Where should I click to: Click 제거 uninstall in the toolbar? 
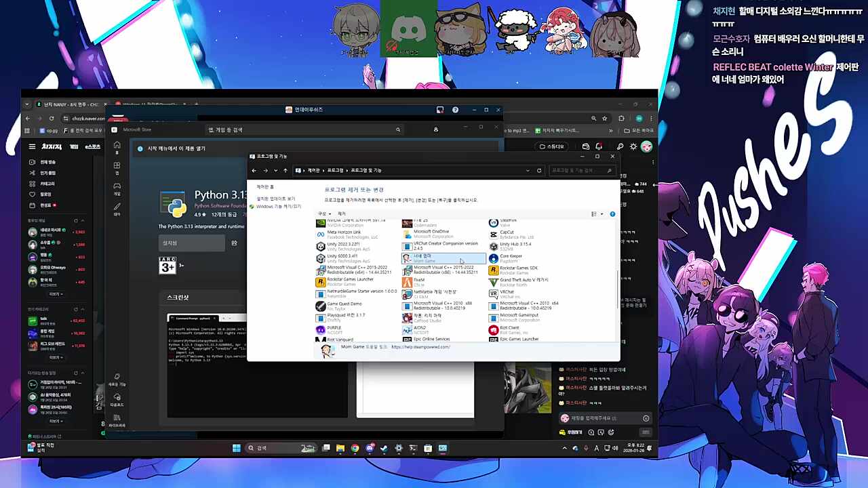coord(342,214)
